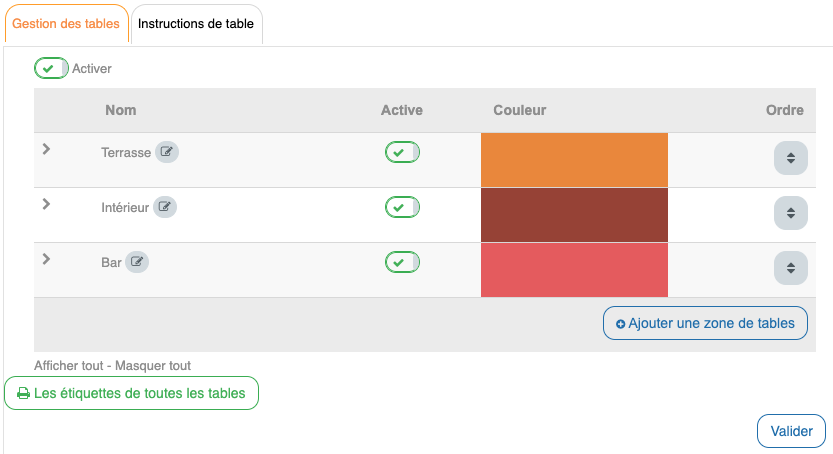Expand the Intérieur zone row
This screenshot has width=833, height=454.
[46, 204]
